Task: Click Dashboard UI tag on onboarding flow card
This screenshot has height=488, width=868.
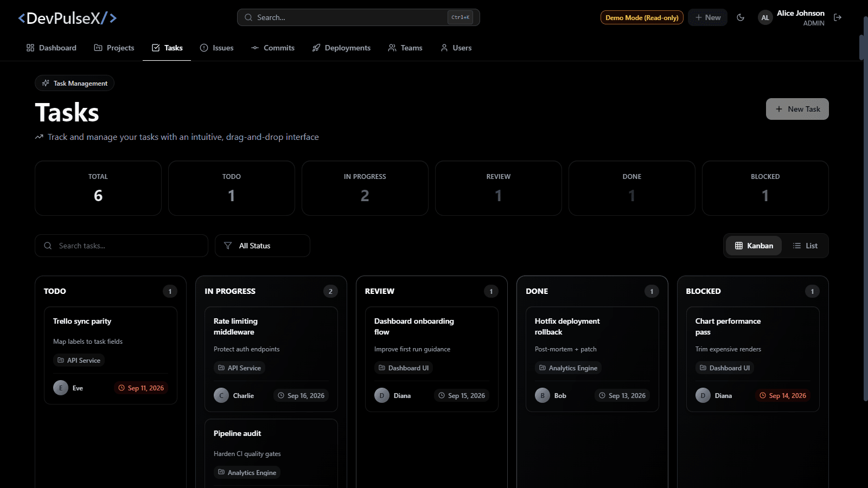Action: [404, 368]
